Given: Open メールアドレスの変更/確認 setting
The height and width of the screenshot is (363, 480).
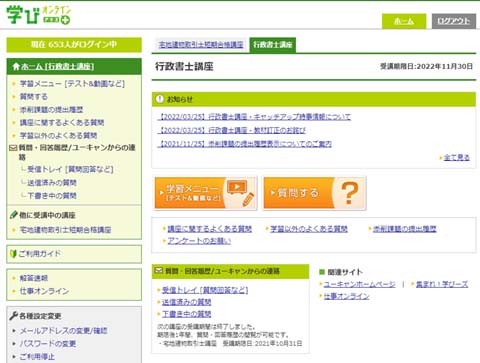Looking at the screenshot, I should click(63, 331).
